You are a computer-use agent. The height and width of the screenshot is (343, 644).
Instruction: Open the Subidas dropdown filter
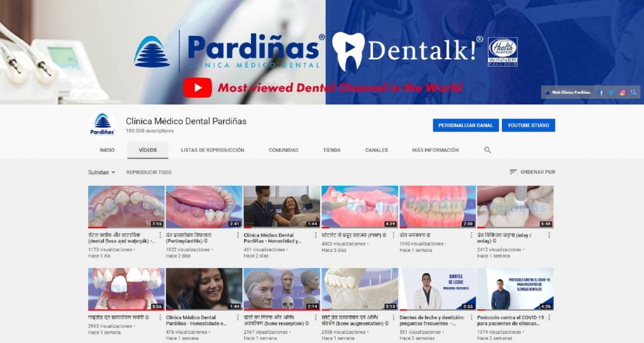(101, 172)
